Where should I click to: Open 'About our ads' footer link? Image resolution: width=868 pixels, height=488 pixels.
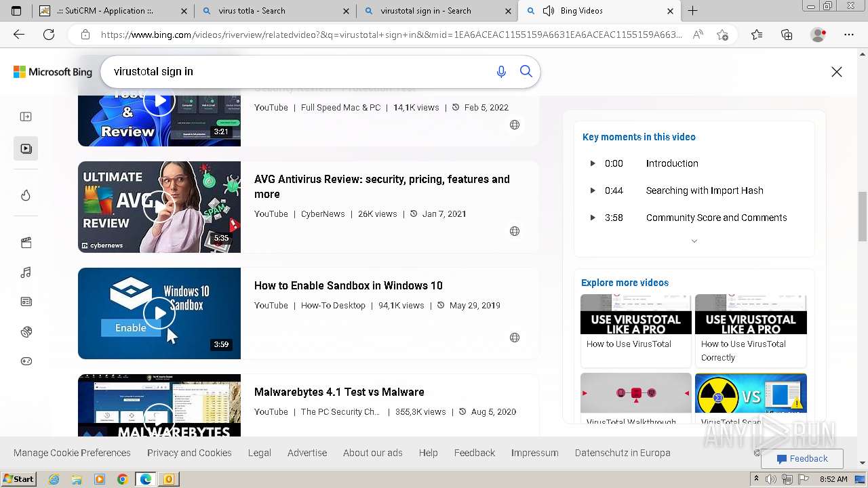pyautogui.click(x=372, y=453)
